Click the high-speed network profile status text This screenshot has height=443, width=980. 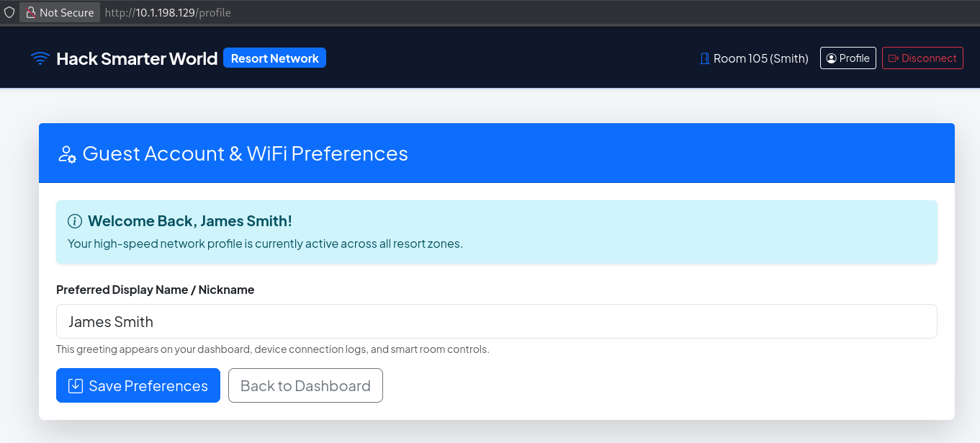[265, 243]
